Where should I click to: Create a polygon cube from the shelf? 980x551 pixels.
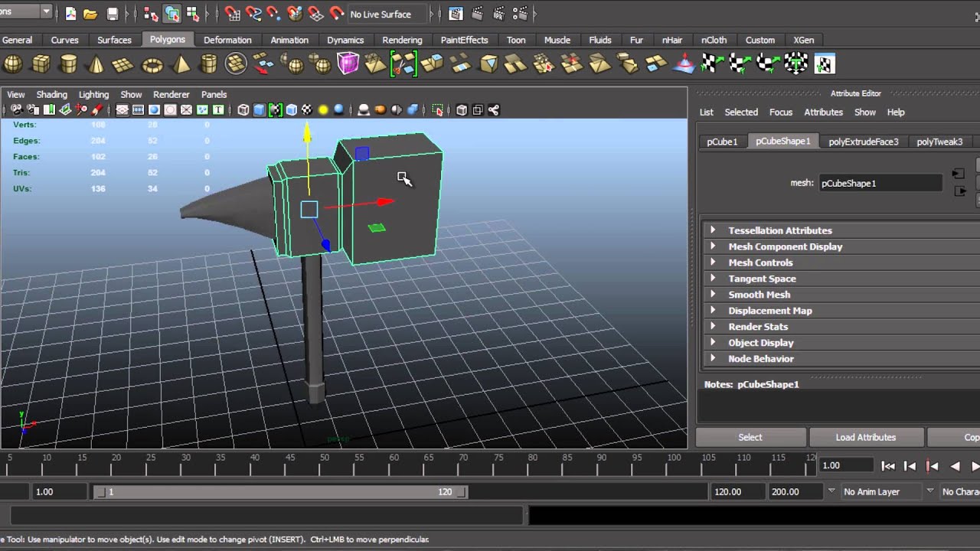pos(41,64)
